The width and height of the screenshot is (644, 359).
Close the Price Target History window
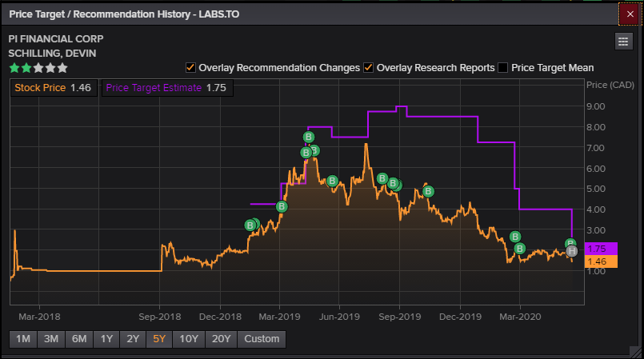(630, 14)
